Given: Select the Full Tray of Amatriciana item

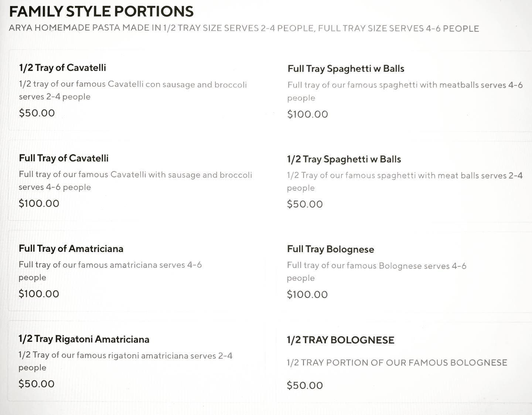Looking at the screenshot, I should 71,249.
